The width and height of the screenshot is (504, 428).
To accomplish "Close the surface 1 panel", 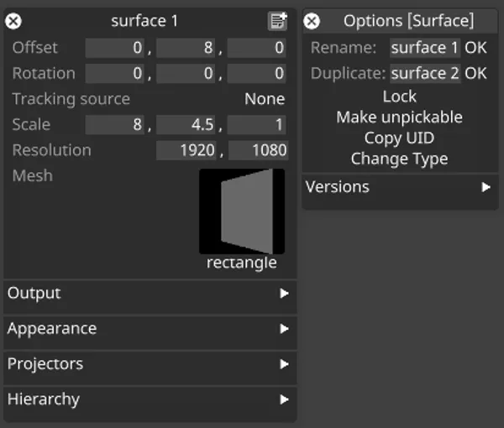I will 13,22.
